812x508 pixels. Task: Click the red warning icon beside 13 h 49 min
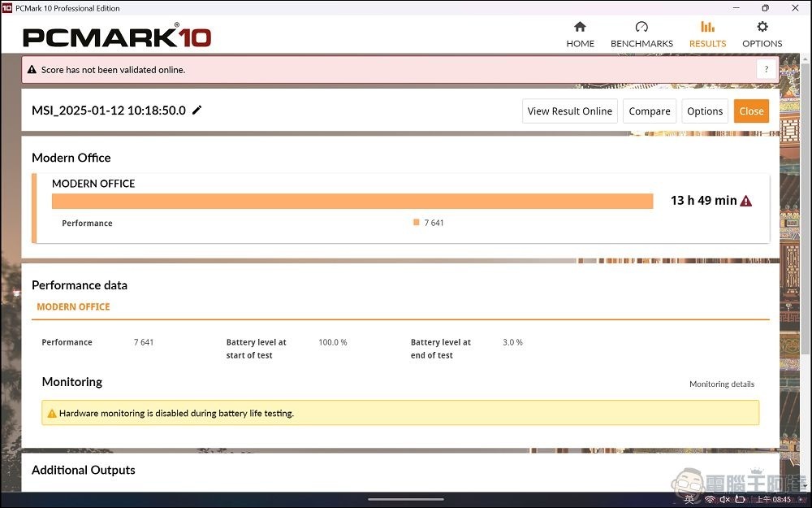(x=746, y=201)
